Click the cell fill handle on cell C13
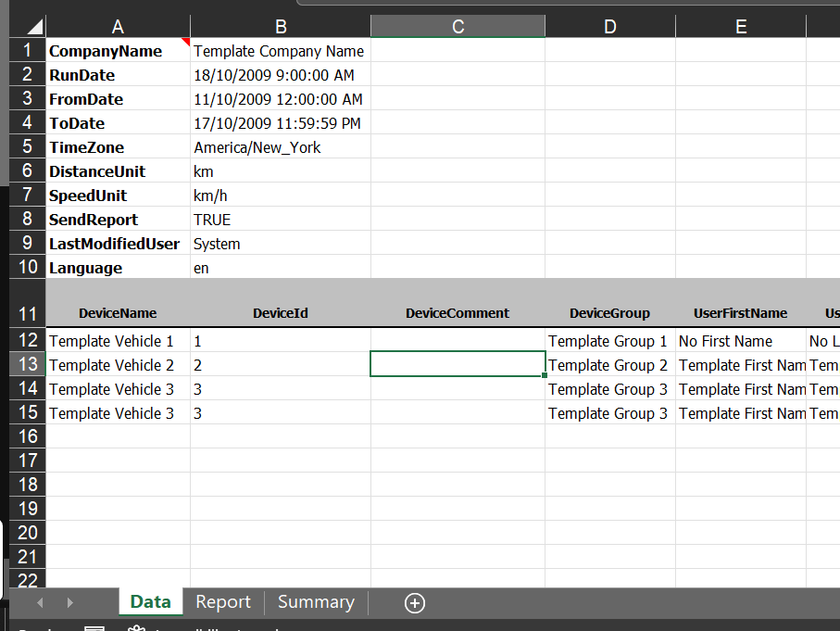Image resolution: width=840 pixels, height=631 pixels. coord(545,375)
